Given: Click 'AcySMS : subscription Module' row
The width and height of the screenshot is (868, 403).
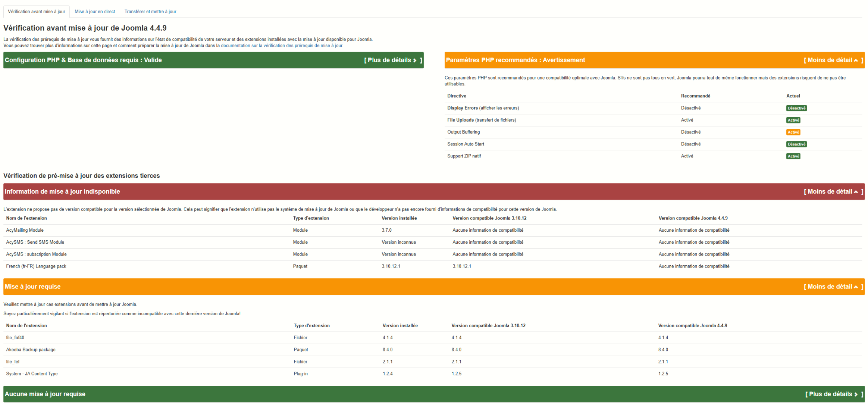Looking at the screenshot, I should (x=433, y=254).
